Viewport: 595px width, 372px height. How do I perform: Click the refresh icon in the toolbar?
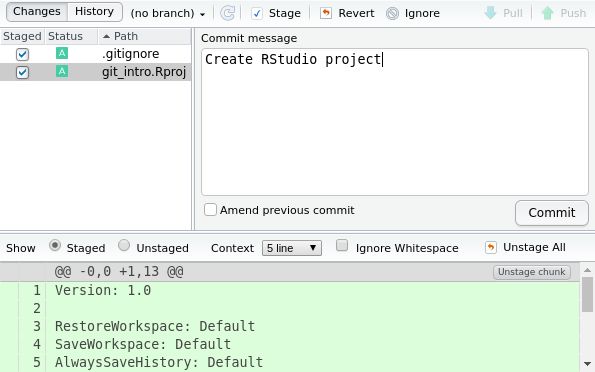click(227, 13)
